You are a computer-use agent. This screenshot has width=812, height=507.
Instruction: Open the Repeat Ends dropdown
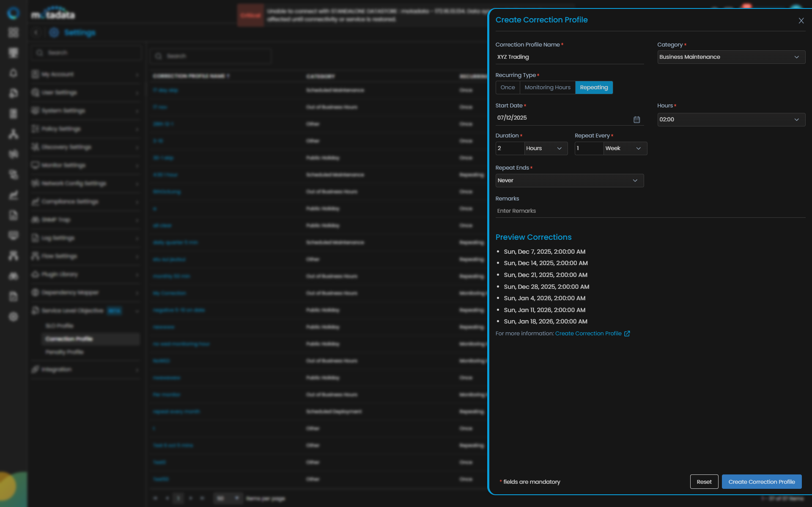569,181
